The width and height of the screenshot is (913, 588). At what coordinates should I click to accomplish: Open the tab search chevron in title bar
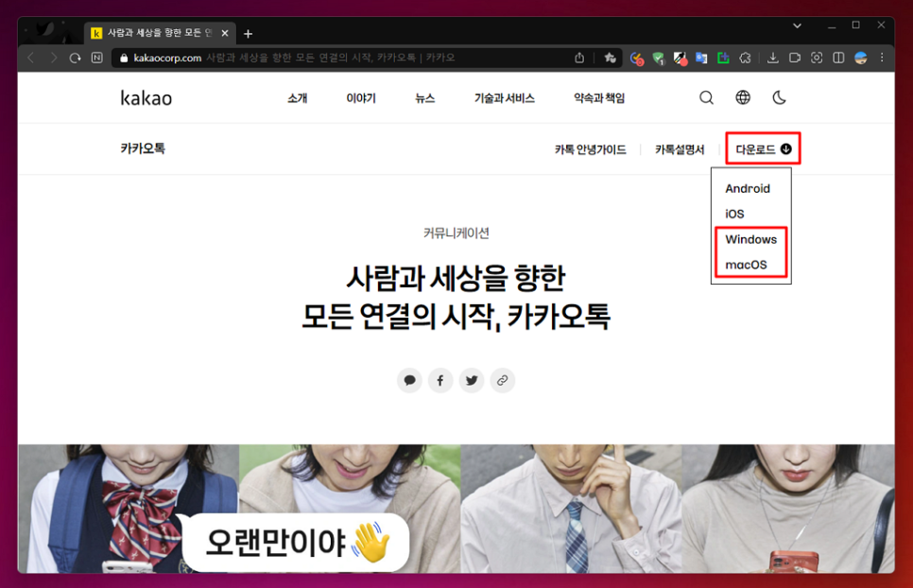pyautogui.click(x=797, y=26)
